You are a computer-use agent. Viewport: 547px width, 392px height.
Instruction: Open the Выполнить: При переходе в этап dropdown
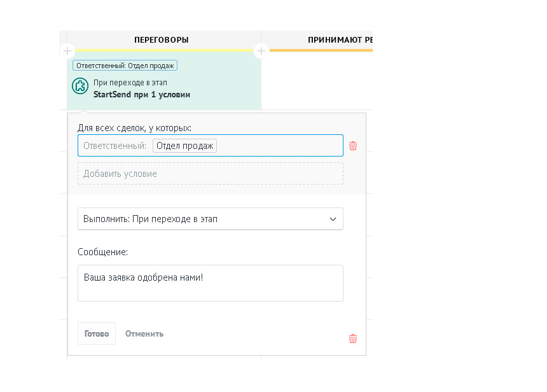(x=210, y=219)
